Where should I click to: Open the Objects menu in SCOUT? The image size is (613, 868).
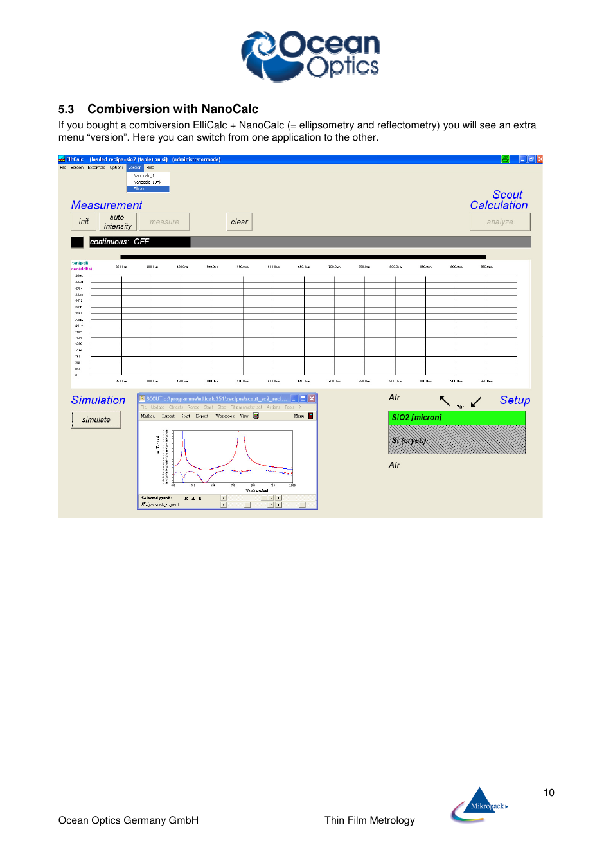(x=176, y=407)
